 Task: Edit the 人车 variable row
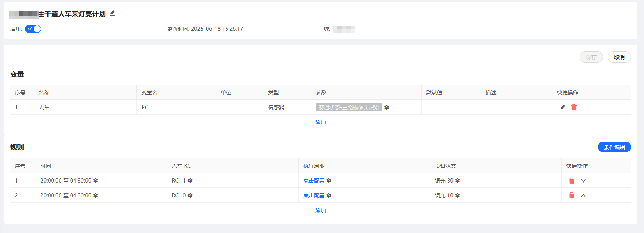click(x=563, y=107)
